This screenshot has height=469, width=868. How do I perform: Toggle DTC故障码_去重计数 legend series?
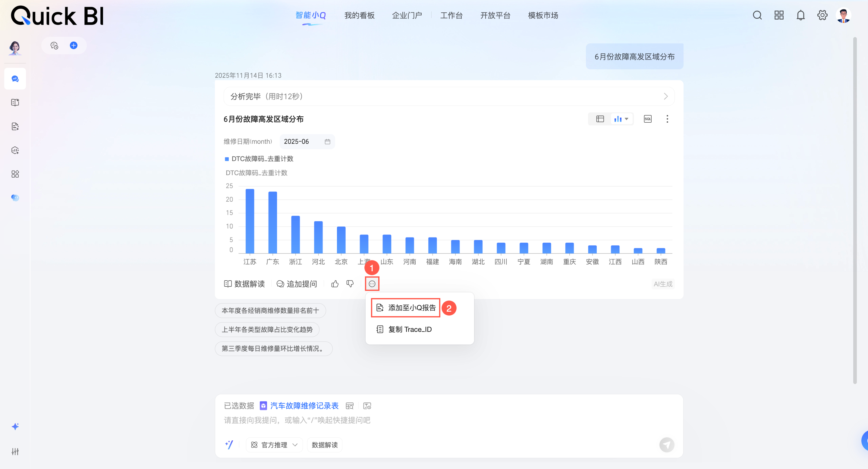click(x=259, y=159)
